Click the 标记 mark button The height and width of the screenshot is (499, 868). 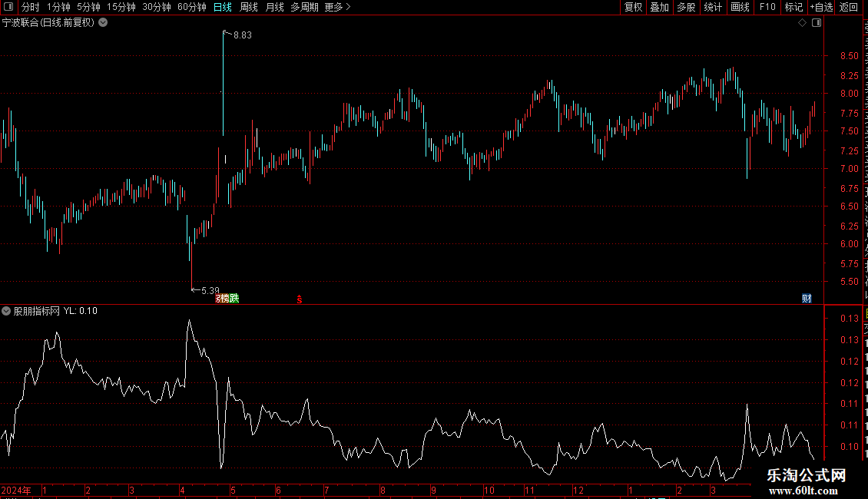pos(793,7)
